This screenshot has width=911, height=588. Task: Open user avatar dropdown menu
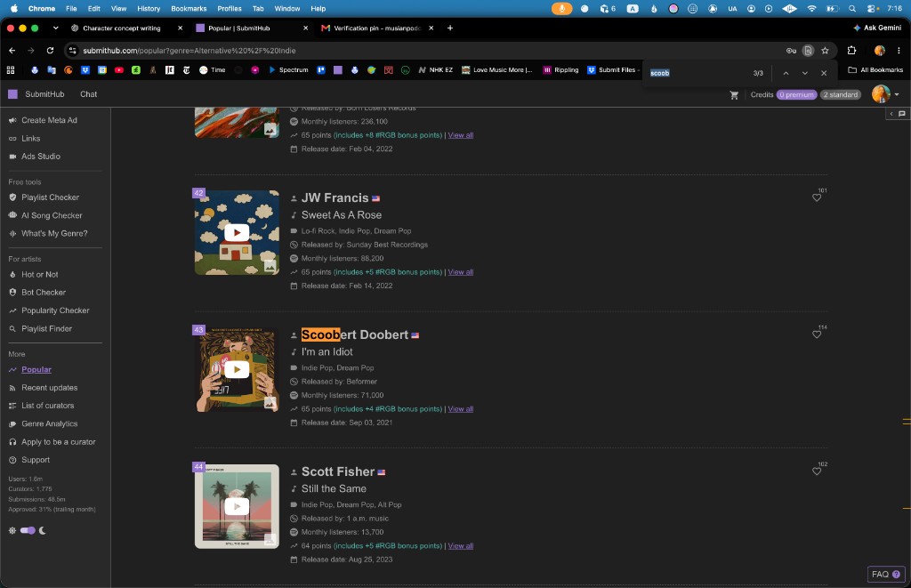pyautogui.click(x=885, y=94)
